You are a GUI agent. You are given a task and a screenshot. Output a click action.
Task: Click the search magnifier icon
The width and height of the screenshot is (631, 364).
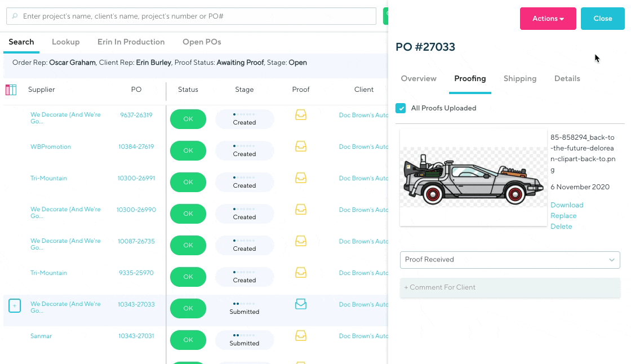coord(15,16)
